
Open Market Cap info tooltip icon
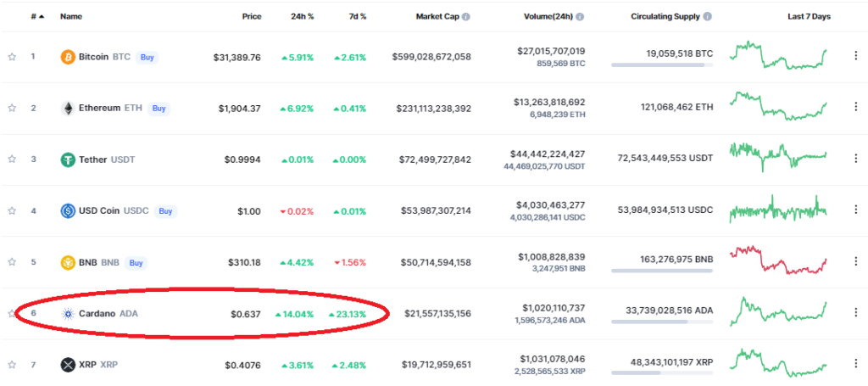pos(466,17)
